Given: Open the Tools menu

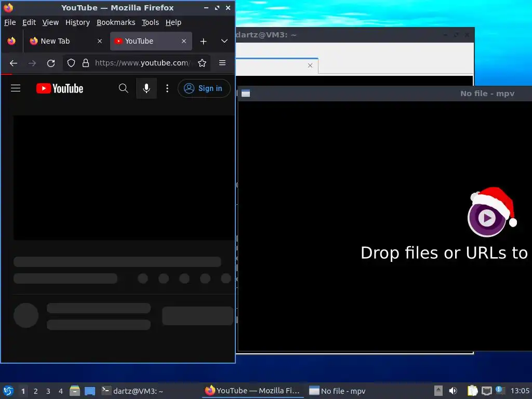Looking at the screenshot, I should (x=150, y=22).
